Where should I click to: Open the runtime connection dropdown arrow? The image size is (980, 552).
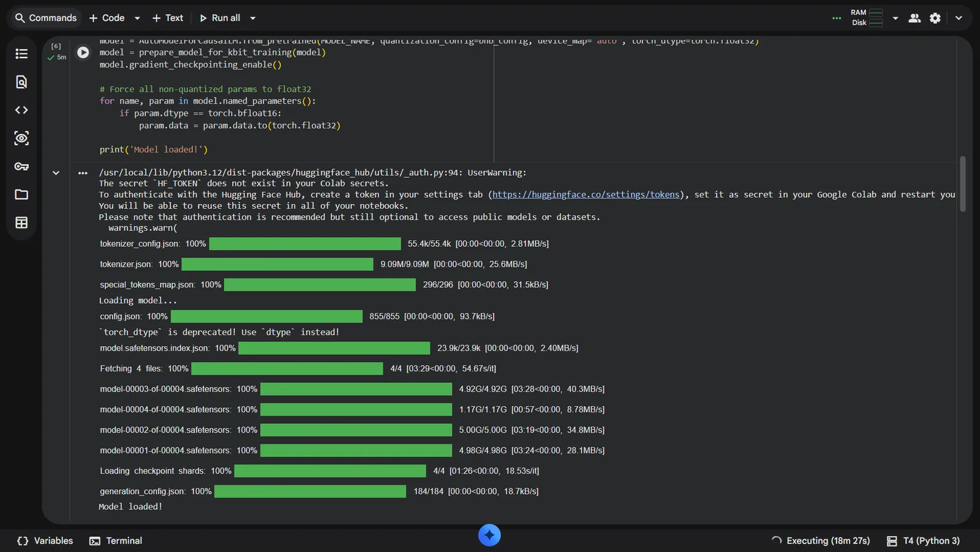[x=895, y=18]
